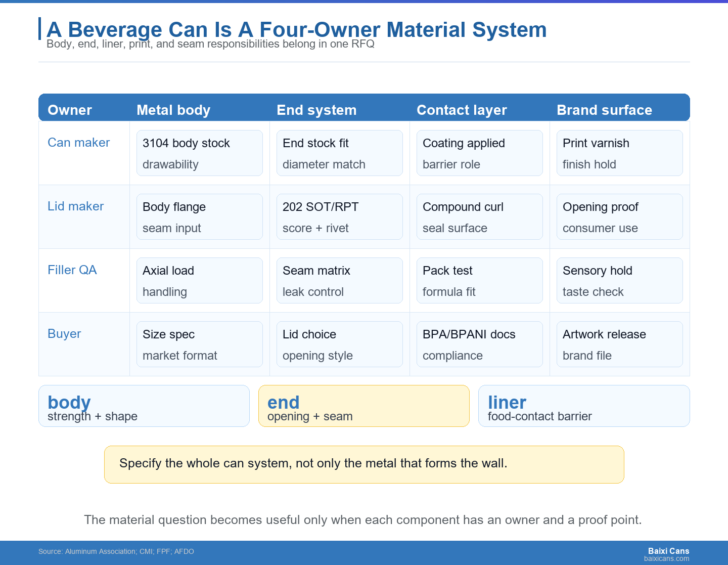Click the 'Brand surface' column header
This screenshot has width=728, height=565.
point(604,110)
